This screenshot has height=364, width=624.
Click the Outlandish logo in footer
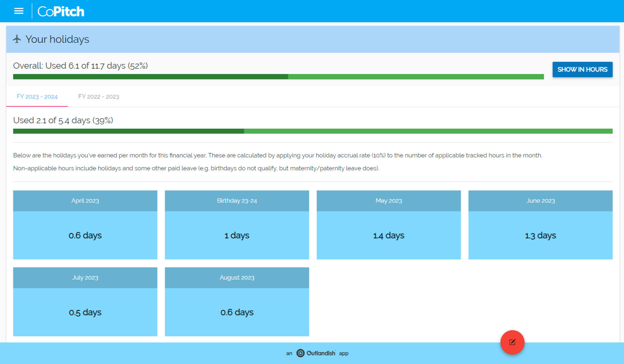coord(300,353)
